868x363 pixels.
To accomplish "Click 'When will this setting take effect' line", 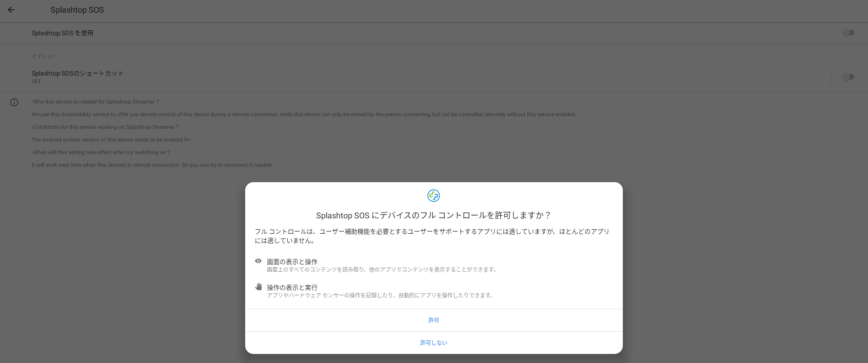I will [x=101, y=152].
